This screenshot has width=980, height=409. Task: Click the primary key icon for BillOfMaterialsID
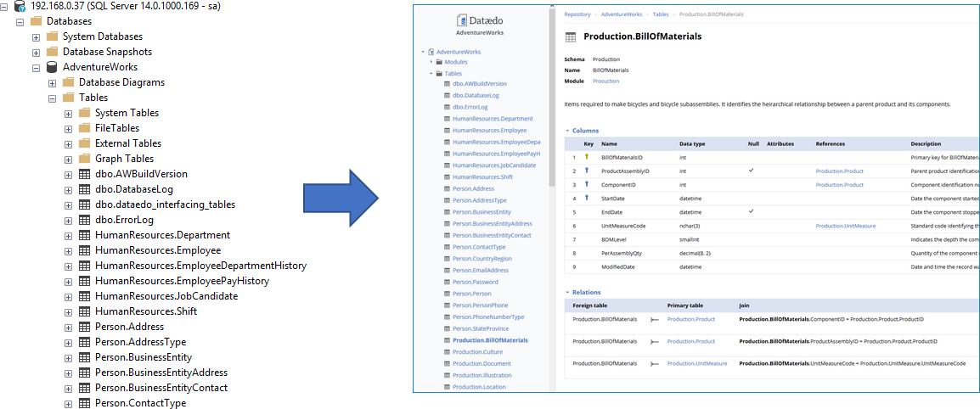point(586,157)
